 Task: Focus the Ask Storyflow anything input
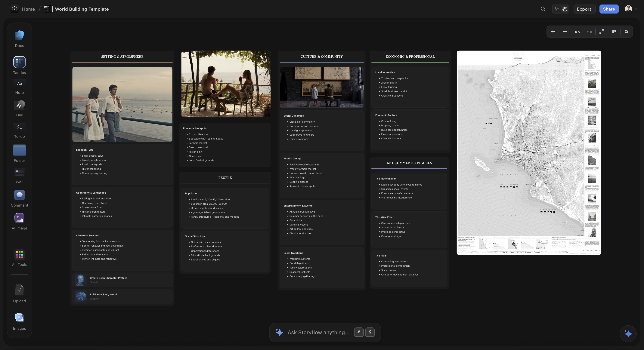(318, 332)
